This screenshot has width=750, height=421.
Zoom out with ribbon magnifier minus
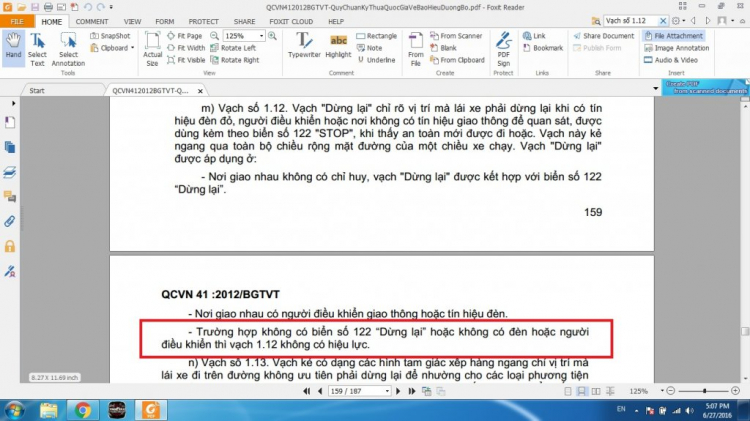click(x=214, y=36)
